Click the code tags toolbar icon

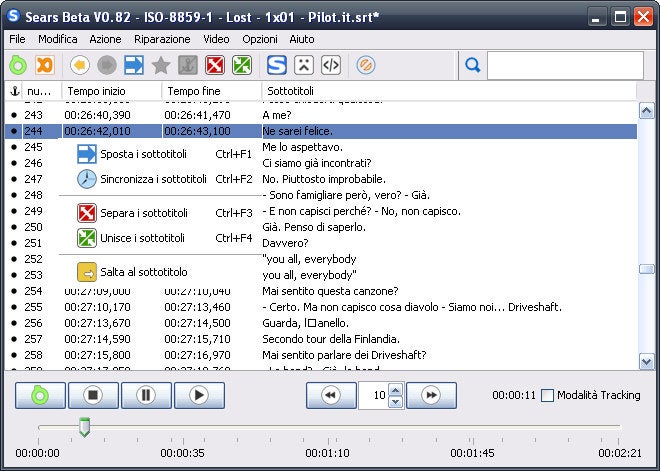pos(331,66)
